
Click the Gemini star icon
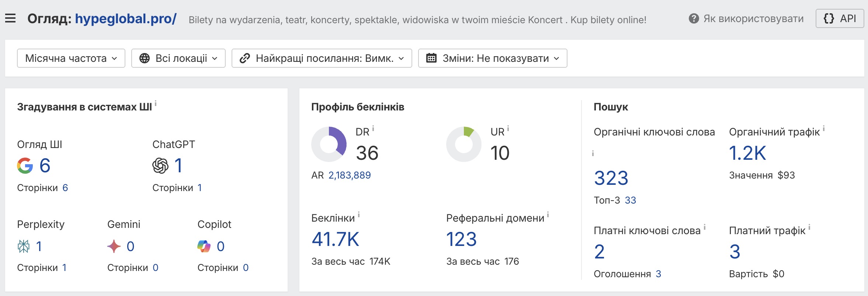point(114,246)
